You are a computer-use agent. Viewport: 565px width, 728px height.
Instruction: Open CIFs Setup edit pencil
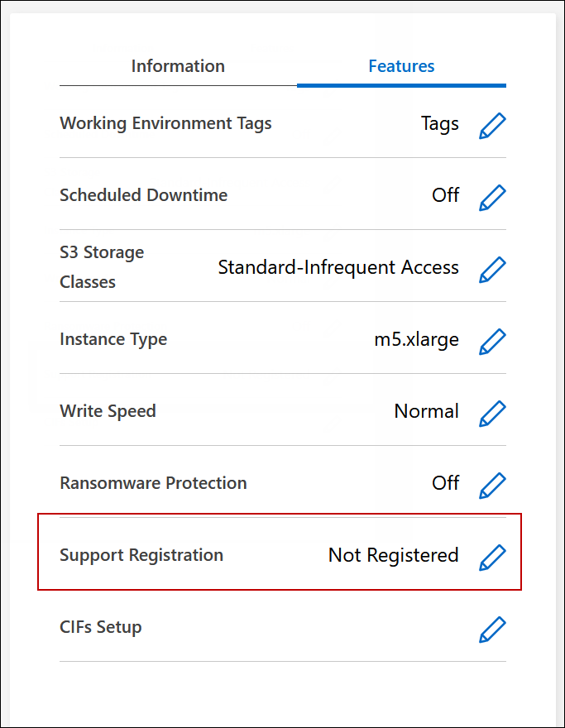pos(492,629)
